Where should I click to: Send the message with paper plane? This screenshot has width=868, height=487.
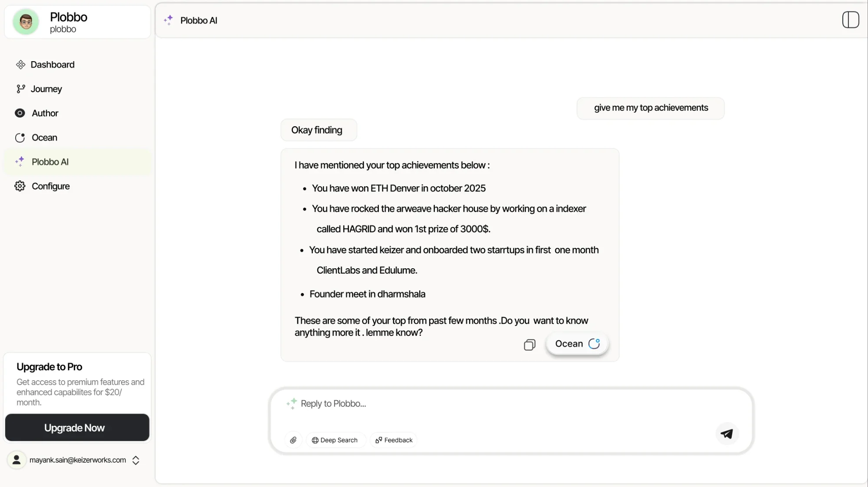click(727, 434)
